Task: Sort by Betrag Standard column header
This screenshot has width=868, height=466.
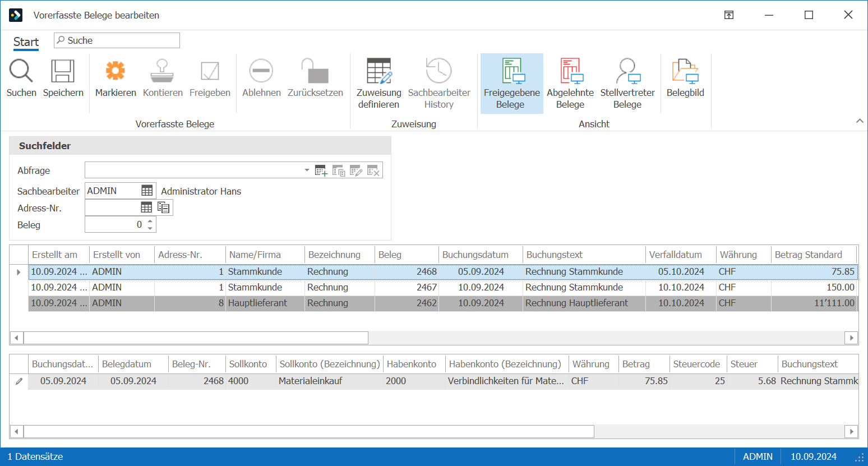Action: [814, 255]
